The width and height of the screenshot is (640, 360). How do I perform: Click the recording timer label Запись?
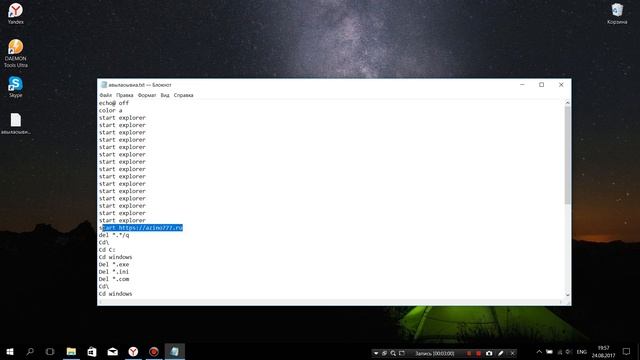435,353
